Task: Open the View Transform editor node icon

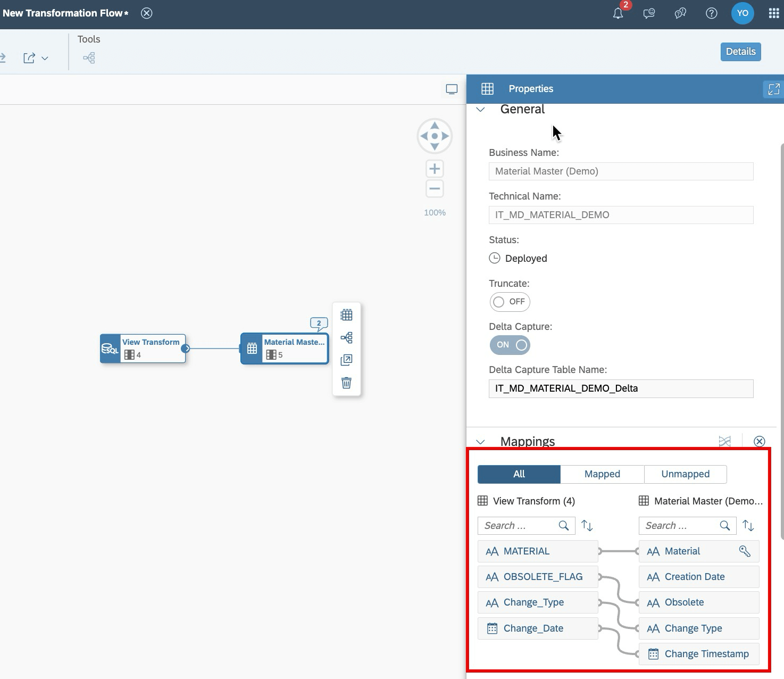Action: coord(110,349)
